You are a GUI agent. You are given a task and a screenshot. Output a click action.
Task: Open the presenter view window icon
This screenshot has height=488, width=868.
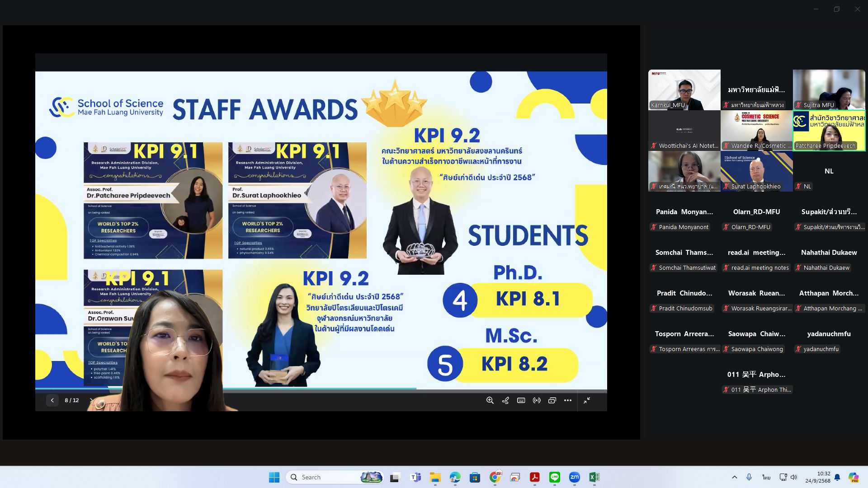pos(552,400)
